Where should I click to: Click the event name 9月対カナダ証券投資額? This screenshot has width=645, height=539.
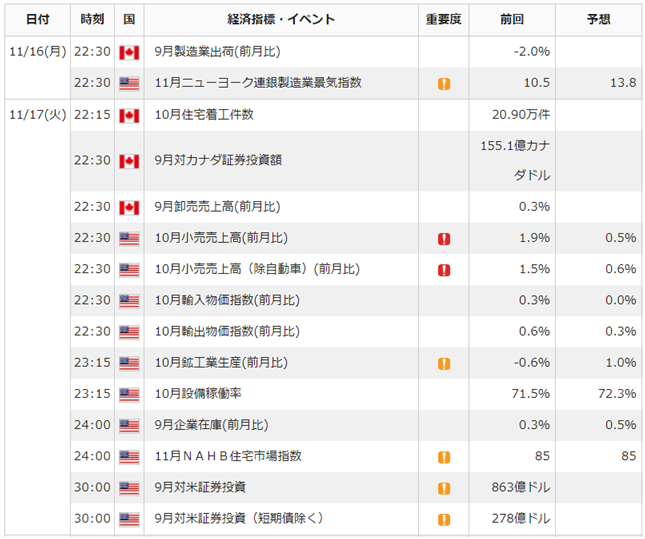point(218,160)
